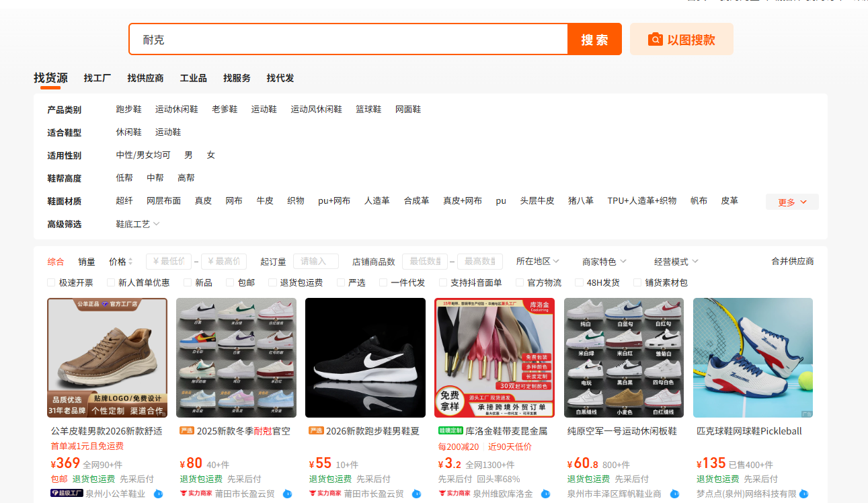Click the orange 搜索 button

594,40
